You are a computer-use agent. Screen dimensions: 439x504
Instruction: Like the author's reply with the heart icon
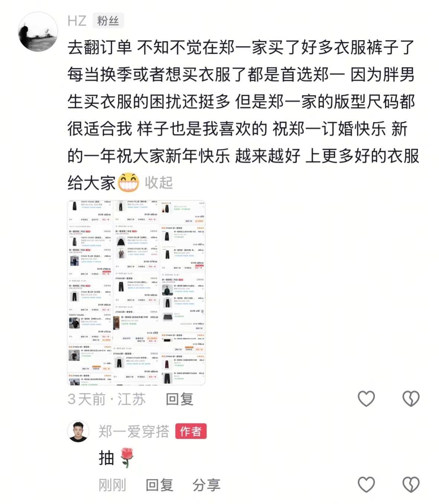pyautogui.click(x=366, y=484)
